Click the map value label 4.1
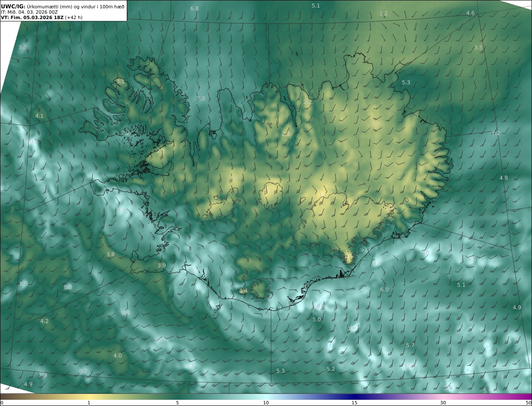The image size is (532, 406). (39, 116)
